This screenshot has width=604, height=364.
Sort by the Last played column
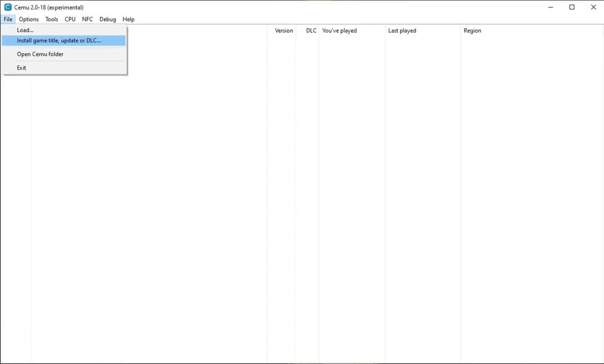coord(402,30)
